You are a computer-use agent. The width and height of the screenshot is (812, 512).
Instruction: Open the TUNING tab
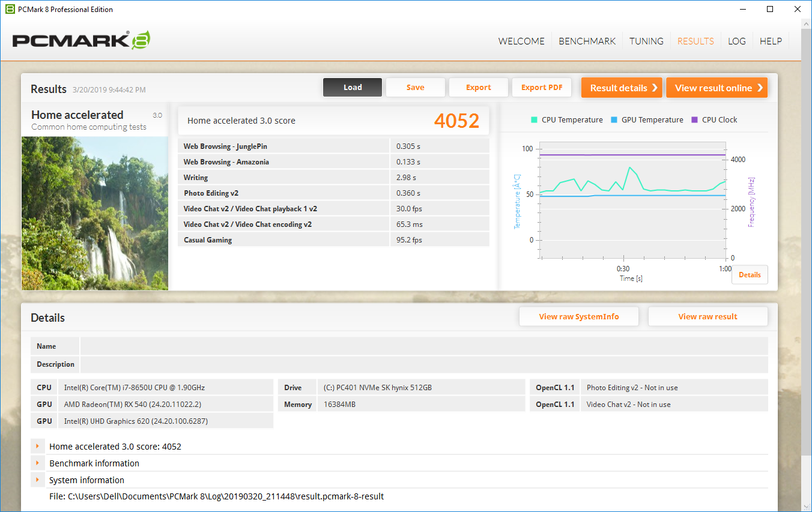tap(646, 41)
